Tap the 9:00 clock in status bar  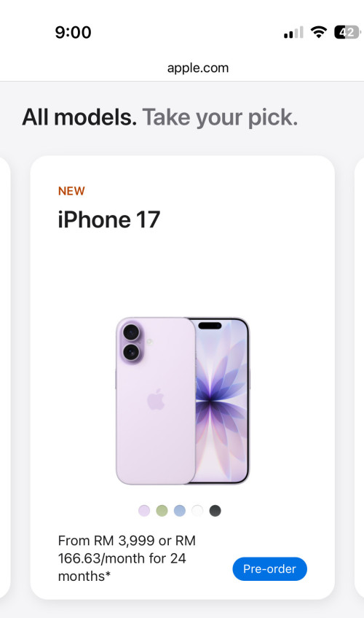coord(74,32)
